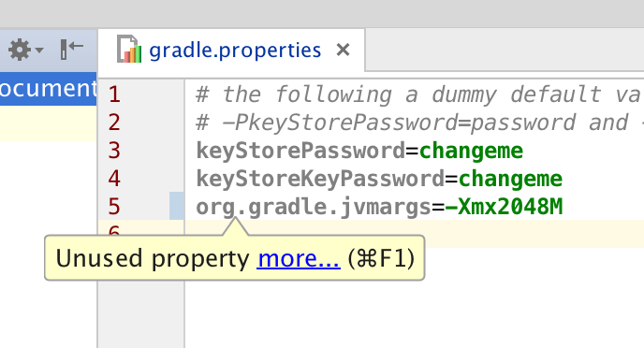The width and height of the screenshot is (644, 348).
Task: Click the comment on line 1
Action: tap(419, 94)
